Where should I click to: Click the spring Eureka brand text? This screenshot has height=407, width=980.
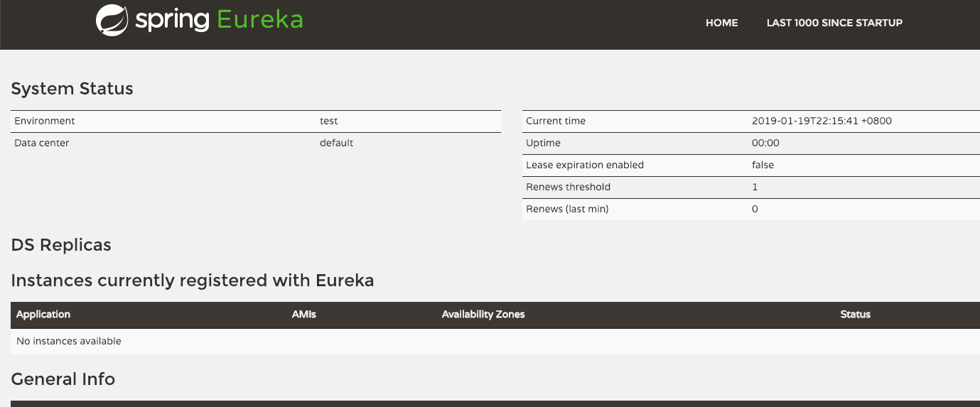(x=219, y=20)
